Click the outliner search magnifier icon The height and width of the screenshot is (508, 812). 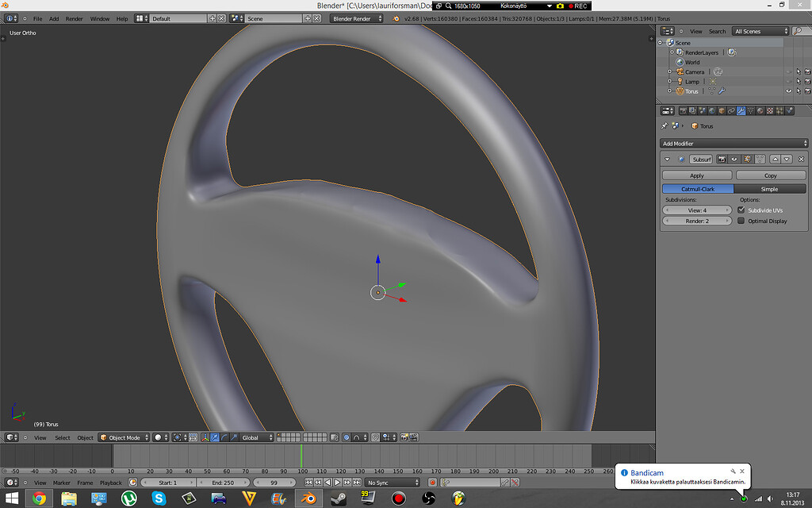[798, 31]
